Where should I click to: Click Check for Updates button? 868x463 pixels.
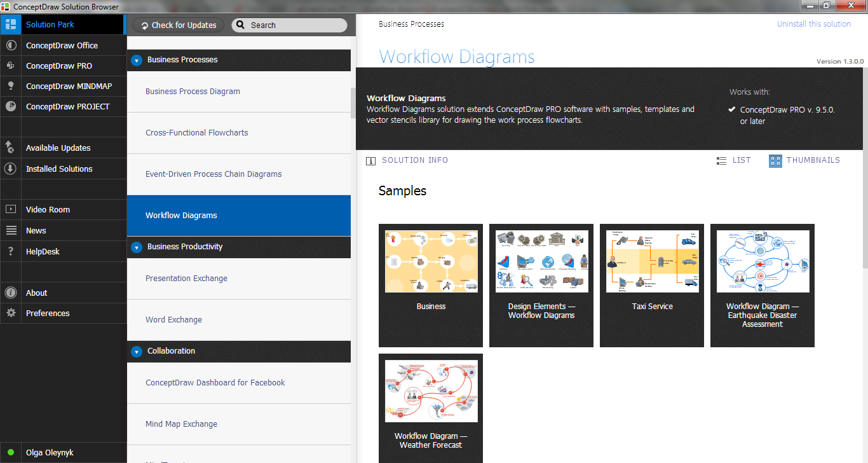(179, 25)
